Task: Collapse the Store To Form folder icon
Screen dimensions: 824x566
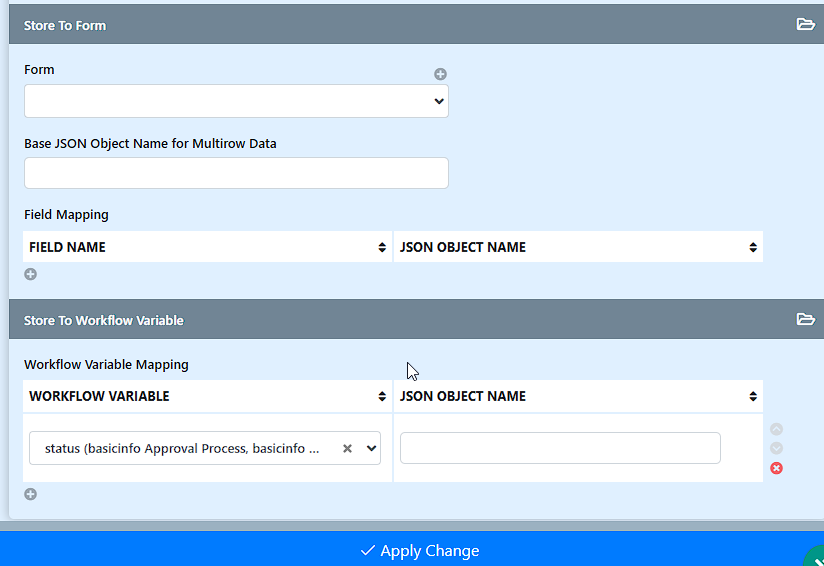Action: [x=805, y=24]
